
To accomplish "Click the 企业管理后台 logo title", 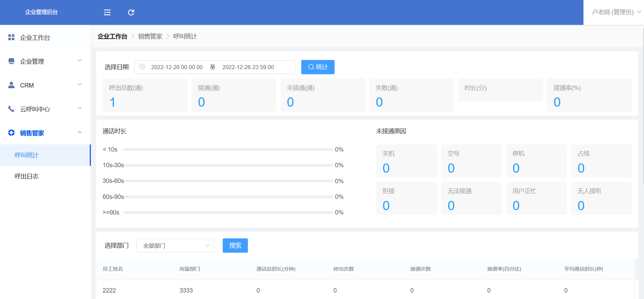I will [41, 12].
